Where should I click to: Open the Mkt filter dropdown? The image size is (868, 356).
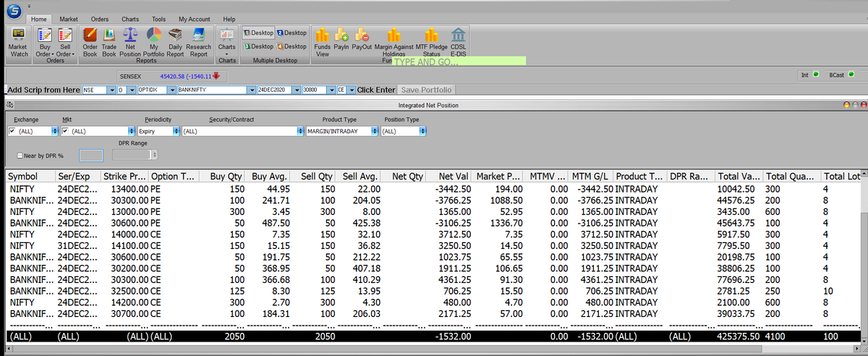tap(132, 131)
